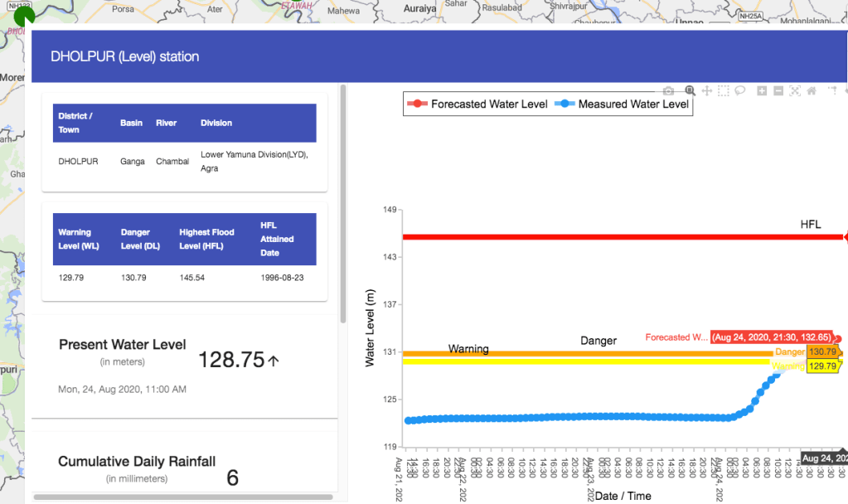Image resolution: width=848 pixels, height=504 pixels.
Task: Click the red HFL line on chart
Action: 622,237
